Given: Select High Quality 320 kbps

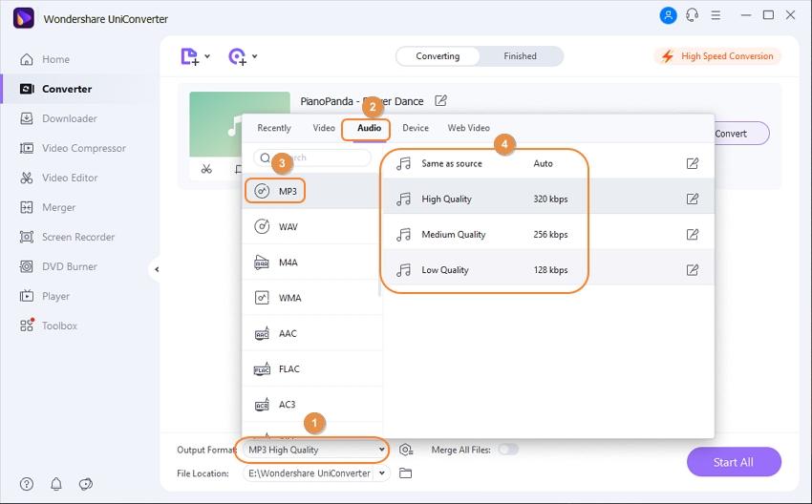Looking at the screenshot, I should [x=548, y=199].
